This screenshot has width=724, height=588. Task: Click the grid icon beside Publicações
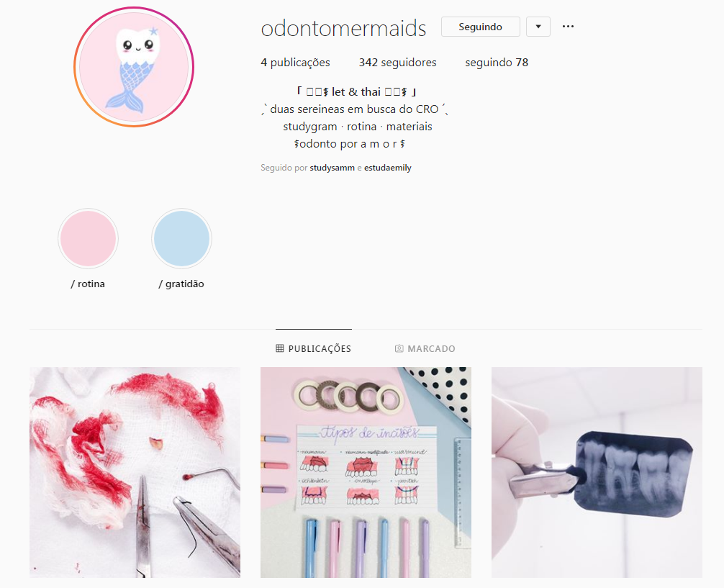pos(280,348)
